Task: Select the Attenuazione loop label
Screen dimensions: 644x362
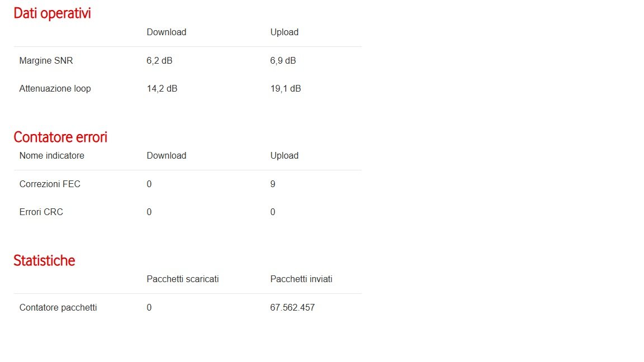Action: pos(55,89)
